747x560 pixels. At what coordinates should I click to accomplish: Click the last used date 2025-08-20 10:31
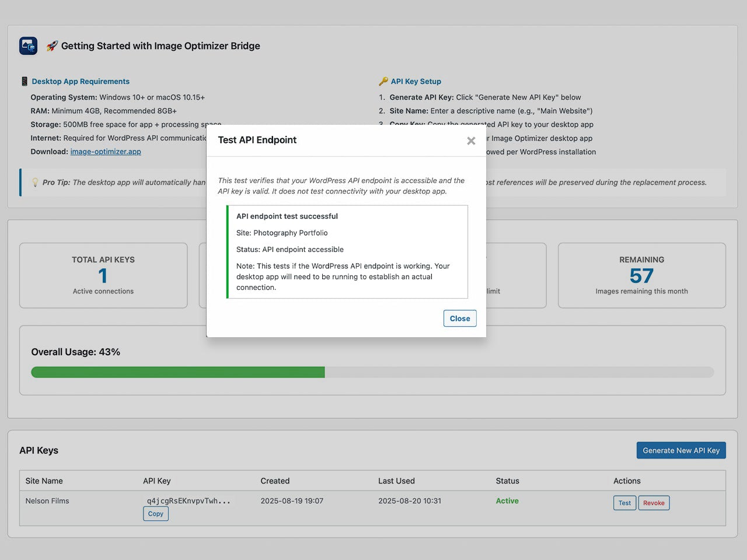click(x=410, y=501)
